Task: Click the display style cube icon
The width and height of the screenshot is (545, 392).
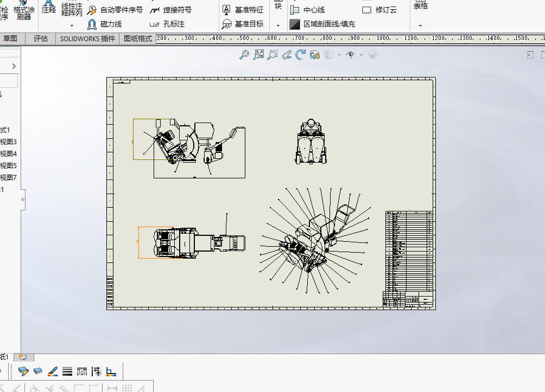Action: [x=329, y=55]
